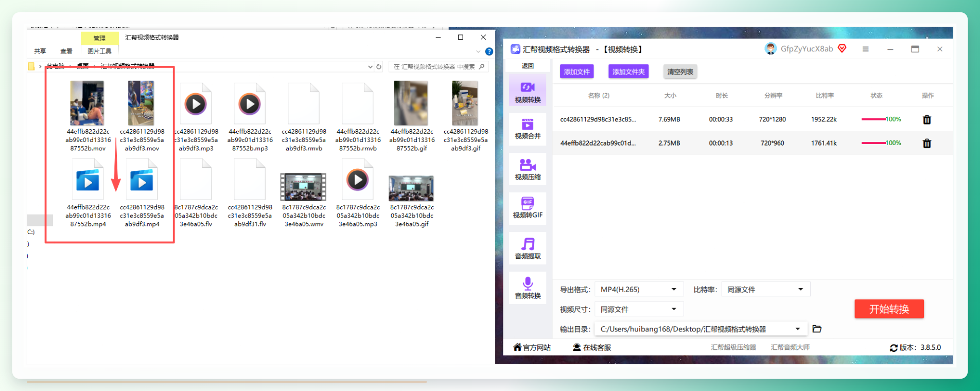The image size is (980, 391).
Task: Select file cc42861129d98c31e3c8559e5aab9df31.flv
Action: coord(250,193)
